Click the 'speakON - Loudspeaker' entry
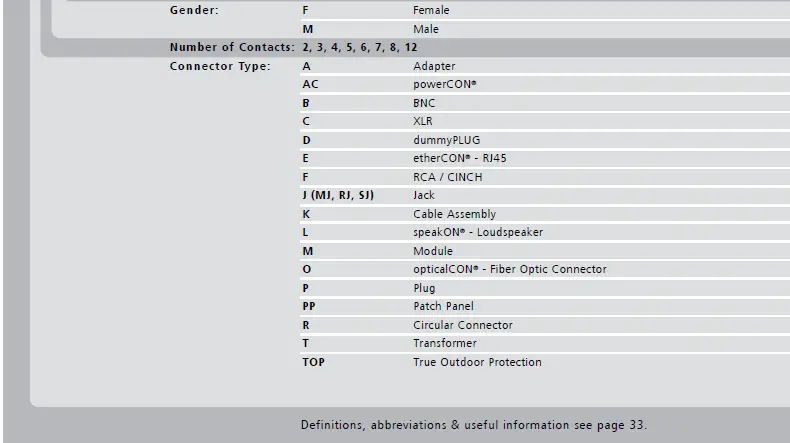 click(478, 232)
